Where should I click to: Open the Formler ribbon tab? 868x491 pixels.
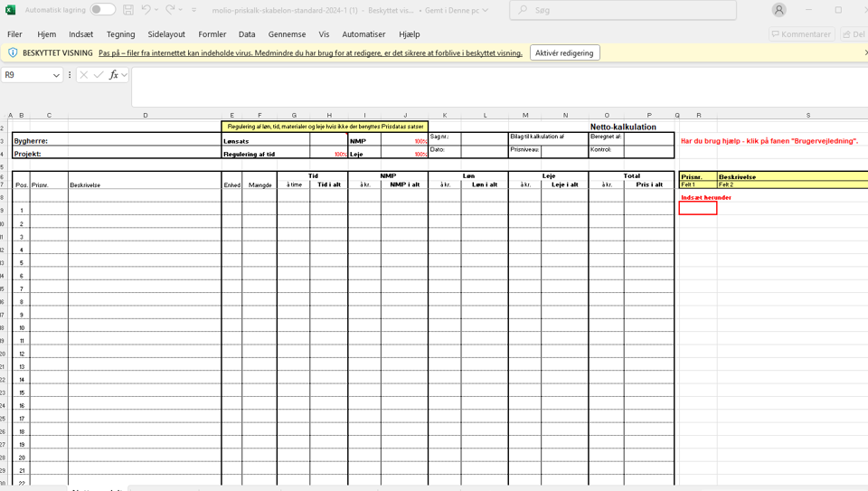[x=212, y=34]
